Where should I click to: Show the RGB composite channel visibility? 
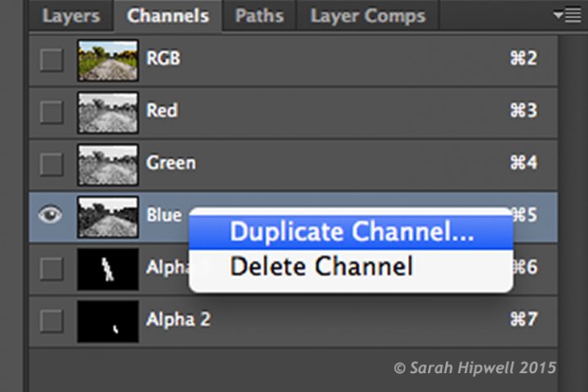coord(52,60)
